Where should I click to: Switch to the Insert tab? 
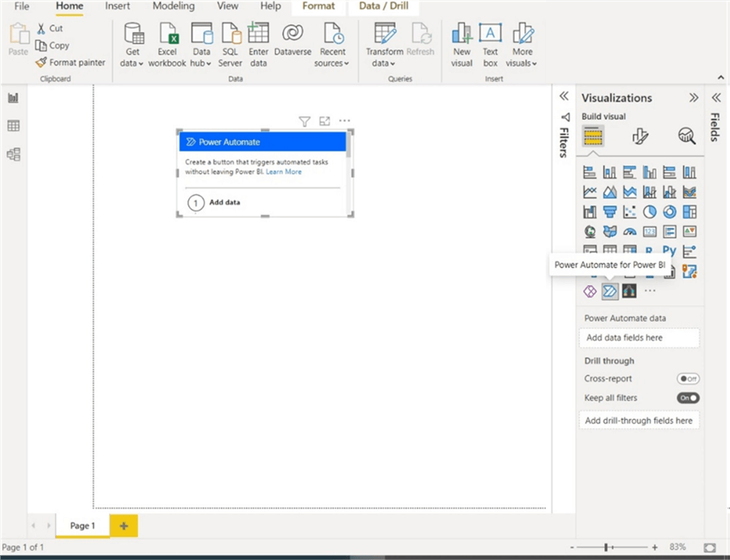pos(118,6)
